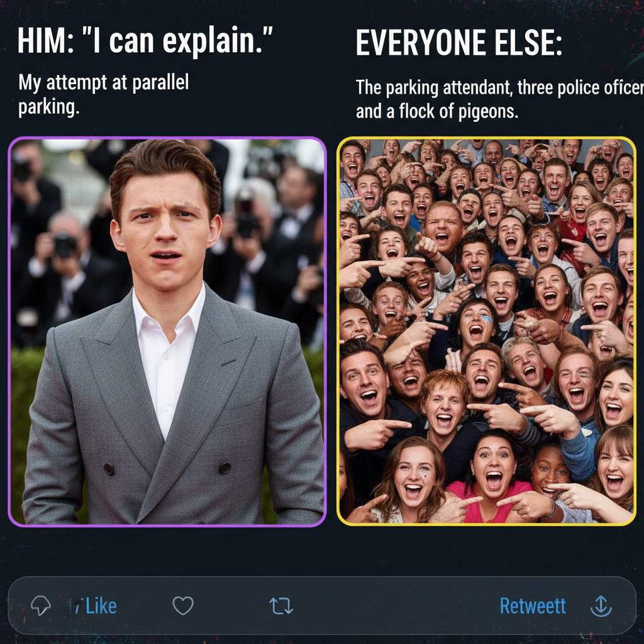Click "My attempt at parallel parking" caption
Image resolution: width=644 pixels, height=644 pixels.
[103, 94]
